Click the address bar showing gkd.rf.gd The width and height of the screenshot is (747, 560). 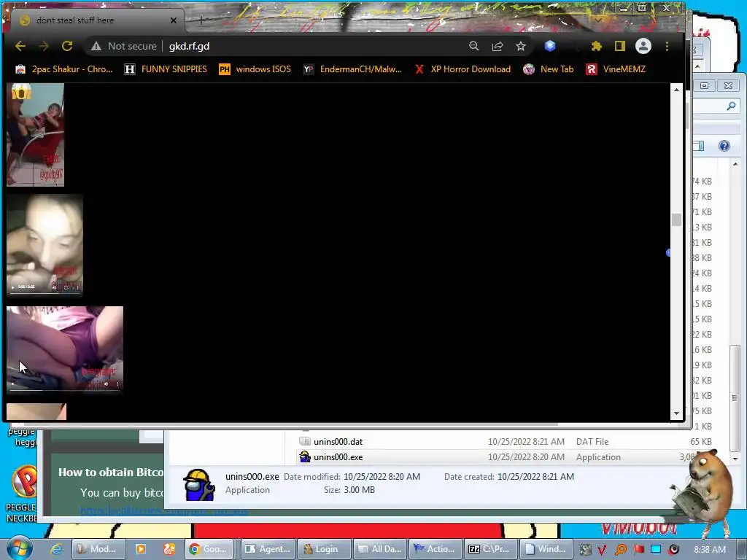[x=305, y=46]
